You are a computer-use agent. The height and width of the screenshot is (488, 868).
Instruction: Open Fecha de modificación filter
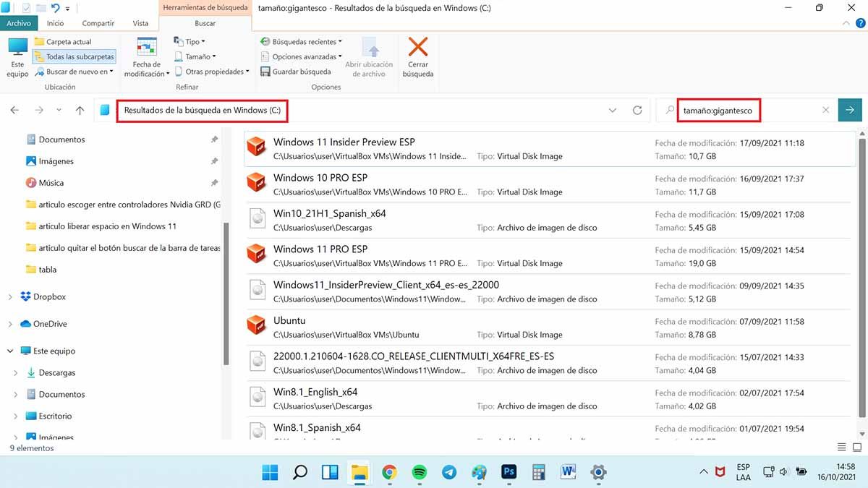147,57
